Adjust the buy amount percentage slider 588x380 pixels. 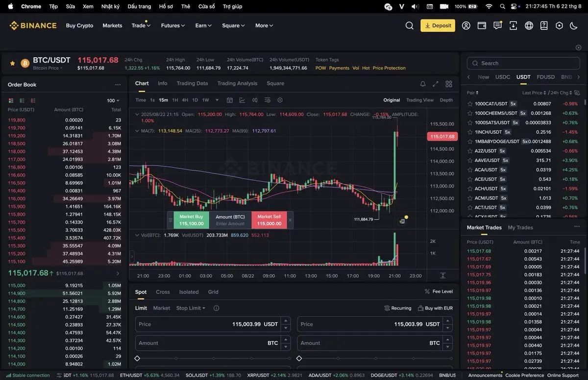(213, 358)
